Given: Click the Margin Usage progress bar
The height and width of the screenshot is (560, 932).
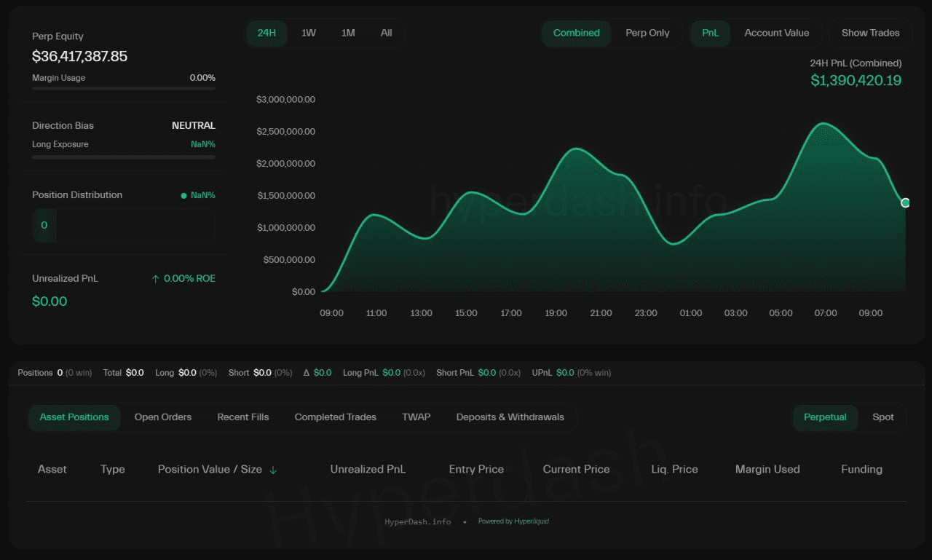Looking at the screenshot, I should [124, 89].
